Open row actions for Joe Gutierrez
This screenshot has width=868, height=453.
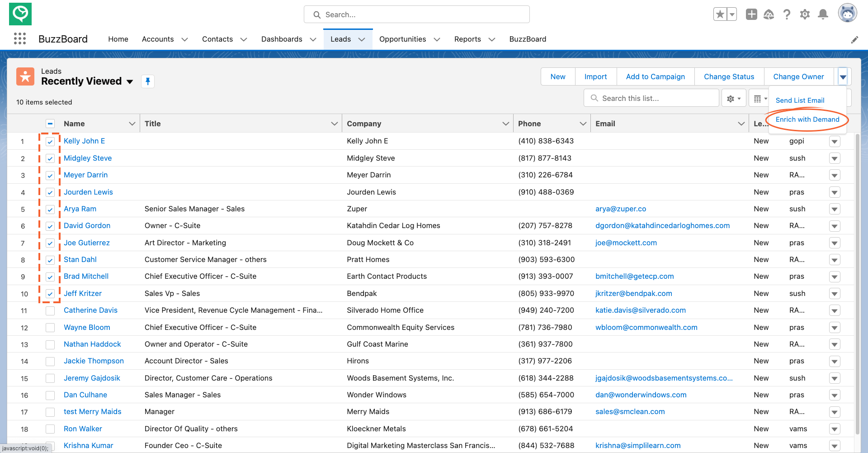point(835,243)
